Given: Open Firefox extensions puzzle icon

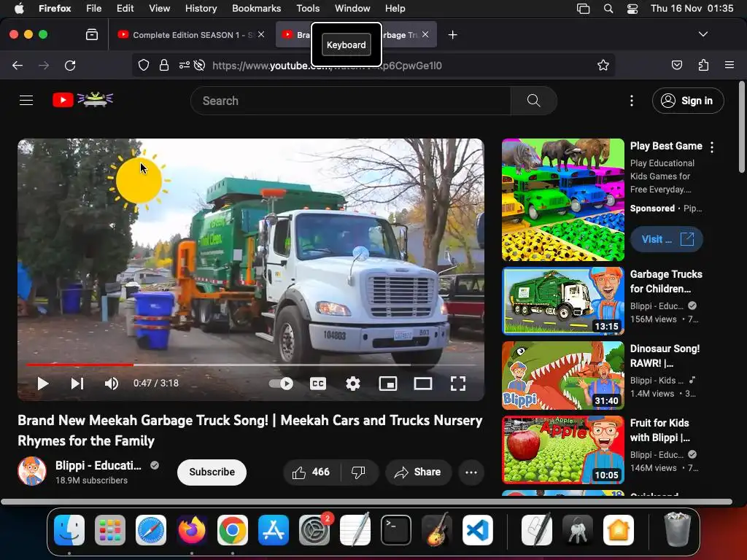Looking at the screenshot, I should 703,65.
